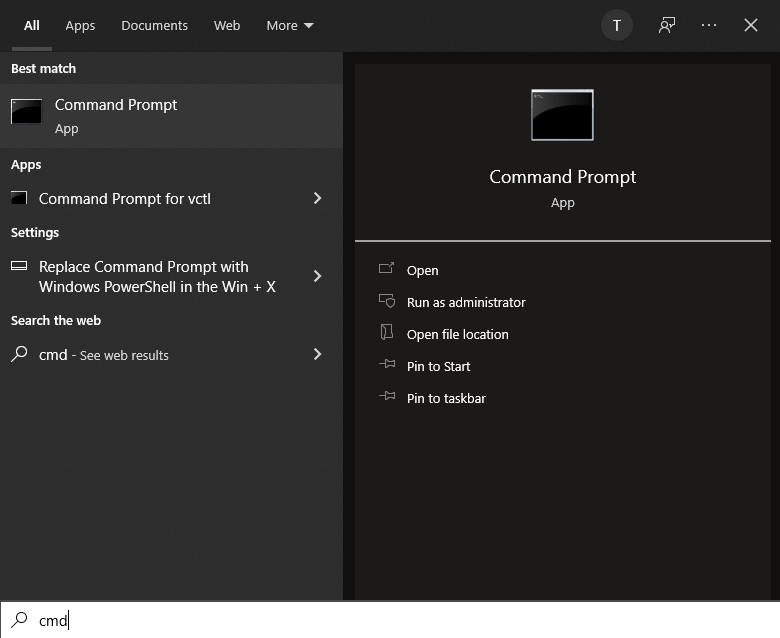This screenshot has width=780, height=638.
Task: Switch to the Apps tab
Action: [80, 26]
